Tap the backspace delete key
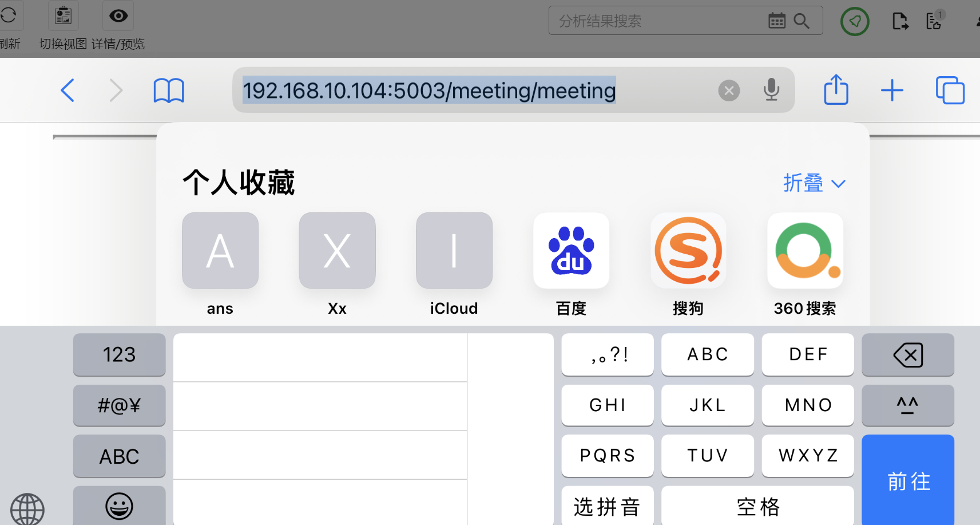This screenshot has width=980, height=525. tap(908, 354)
